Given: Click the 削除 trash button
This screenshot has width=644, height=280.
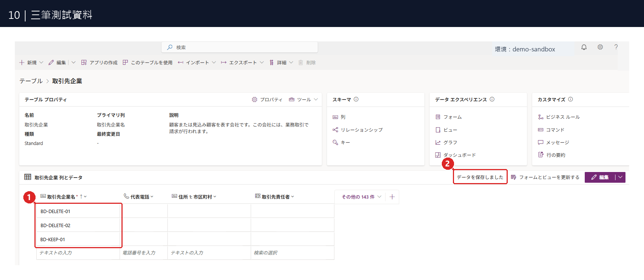Looking at the screenshot, I should [x=307, y=63].
